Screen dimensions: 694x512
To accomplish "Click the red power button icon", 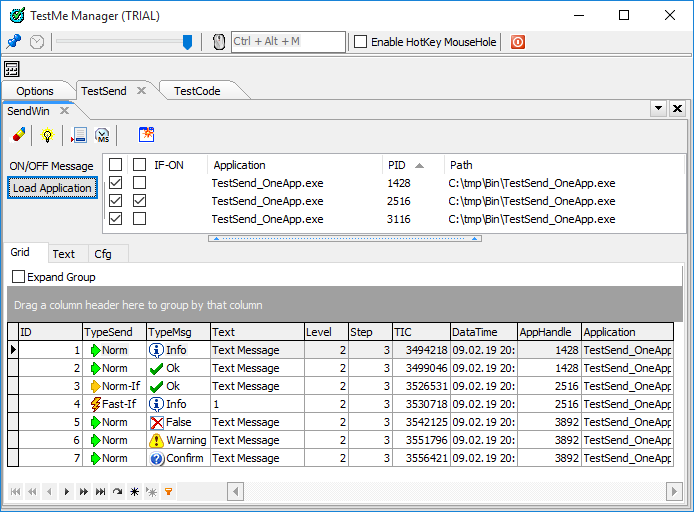I will 518,42.
